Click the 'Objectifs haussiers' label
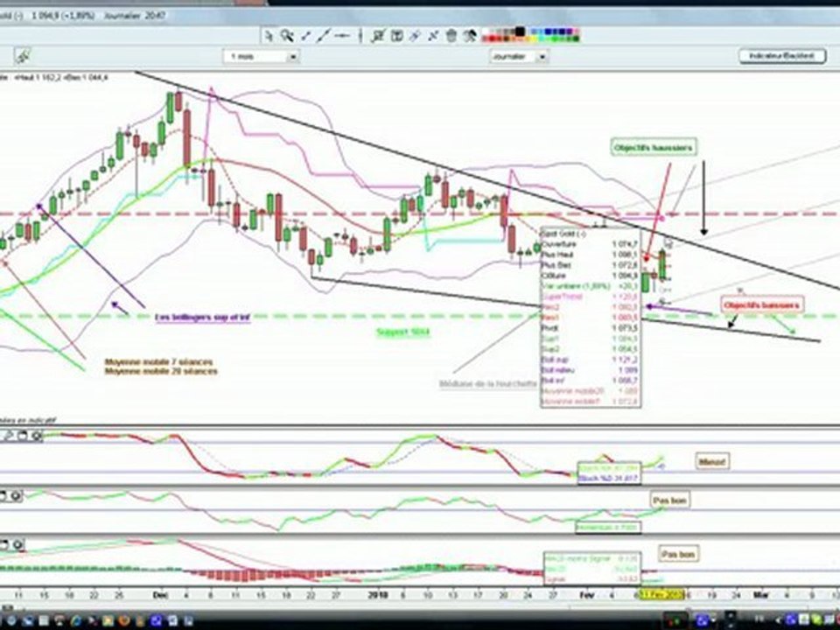The height and width of the screenshot is (630, 840). point(654,147)
